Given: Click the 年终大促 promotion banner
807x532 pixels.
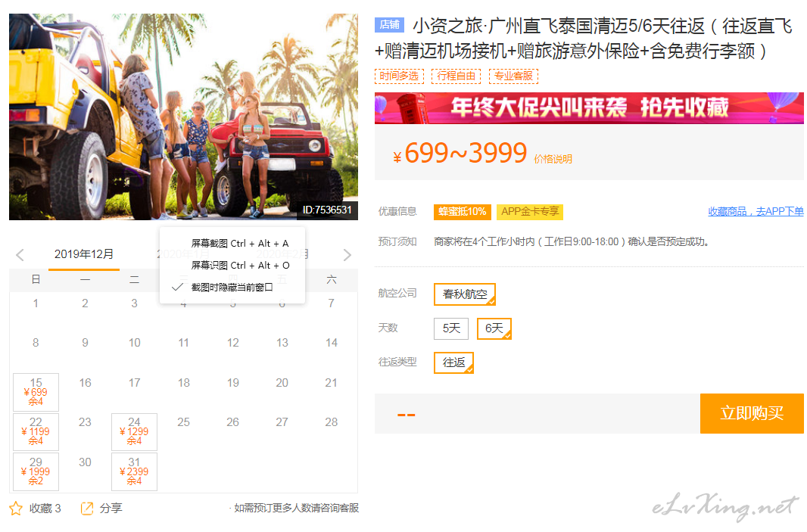Looking at the screenshot, I should 589,108.
